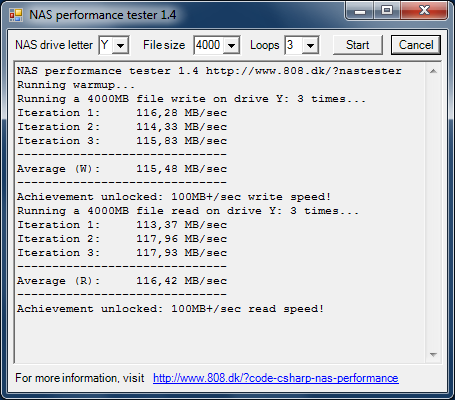Close the NAS performance tester window
Screen dimensions: 455x400
(x=424, y=11)
